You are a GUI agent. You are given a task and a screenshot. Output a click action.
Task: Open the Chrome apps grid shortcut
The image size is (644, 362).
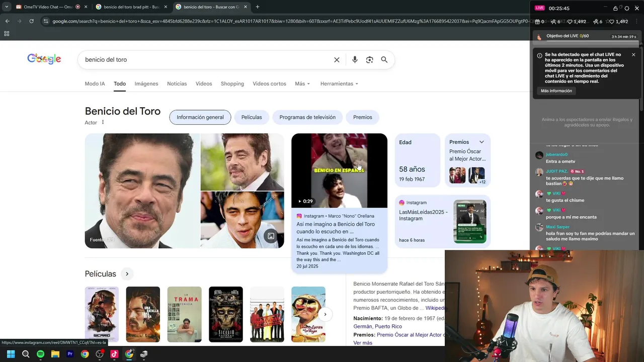coord(7,34)
